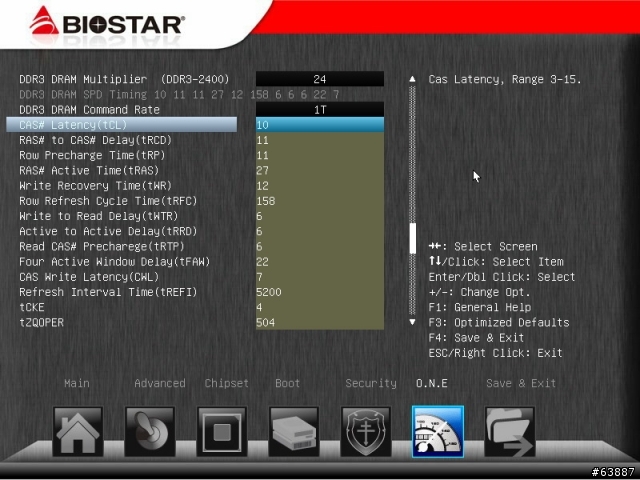Click the F4: Save & Exit hint
This screenshot has width=640, height=480.
tap(477, 338)
